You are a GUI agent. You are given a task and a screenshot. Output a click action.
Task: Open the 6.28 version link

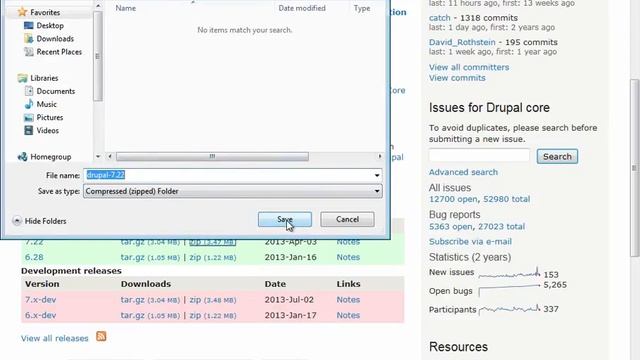click(x=34, y=257)
